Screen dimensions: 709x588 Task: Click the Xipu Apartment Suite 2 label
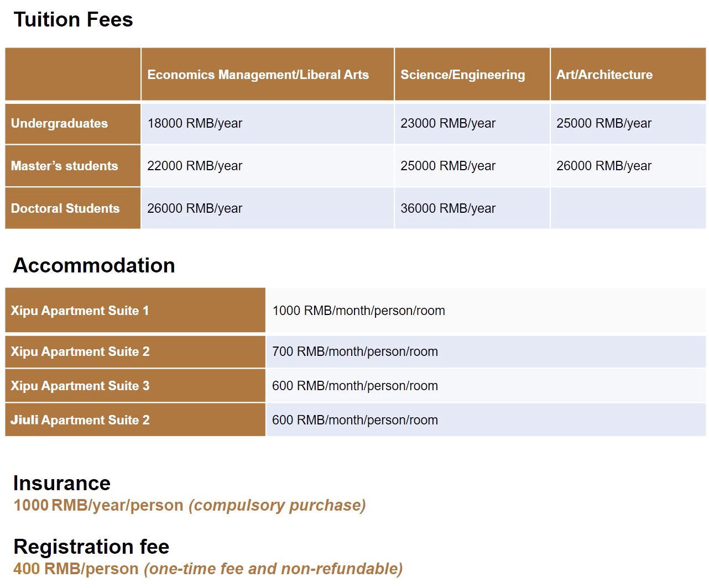coord(80,351)
